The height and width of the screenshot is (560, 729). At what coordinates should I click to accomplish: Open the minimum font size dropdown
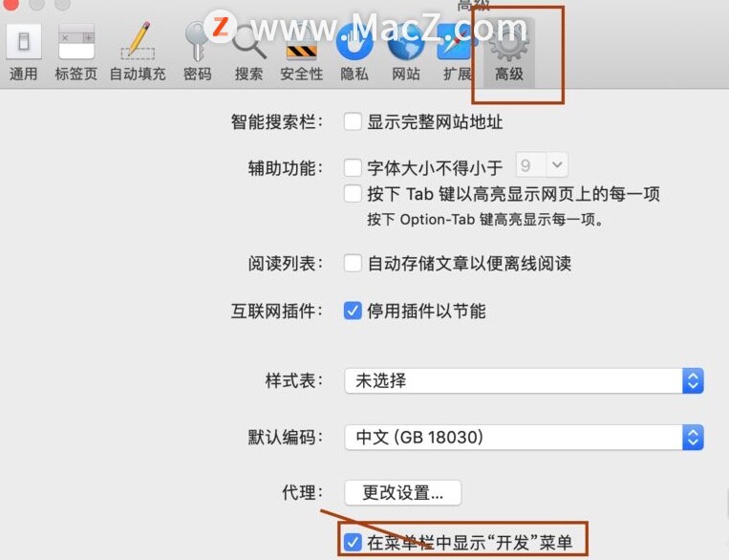pyautogui.click(x=542, y=165)
